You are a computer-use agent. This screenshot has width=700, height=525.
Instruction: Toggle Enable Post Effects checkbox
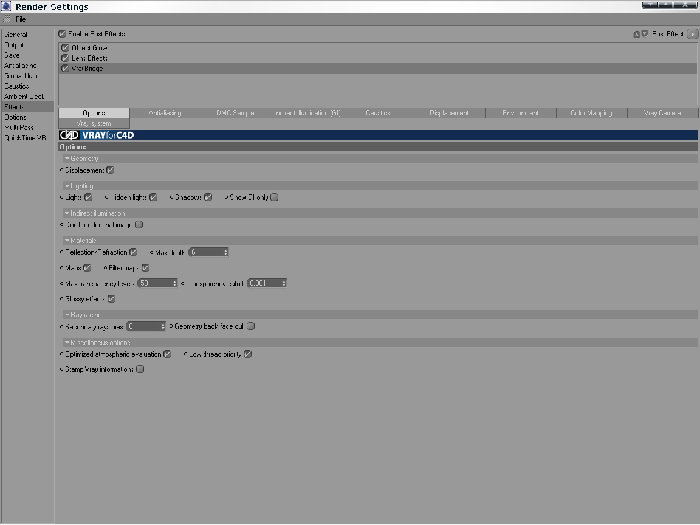coord(62,34)
